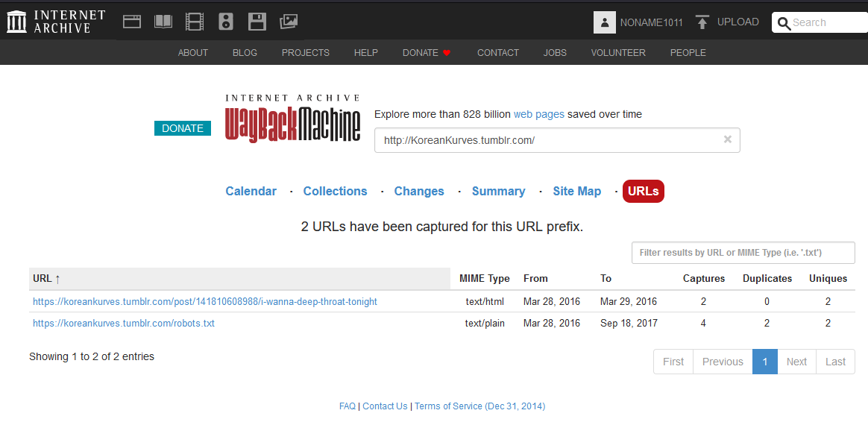
Task: Open the FAQ footer link
Action: coord(347,406)
